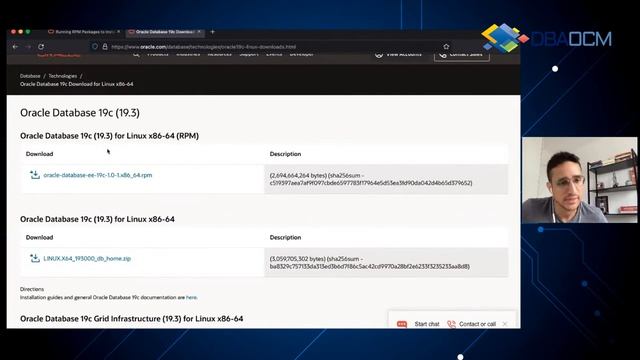Click the Grid Infrastructure (19.3) heading
Image resolution: width=640 pixels, height=360 pixels.
[x=131, y=319]
